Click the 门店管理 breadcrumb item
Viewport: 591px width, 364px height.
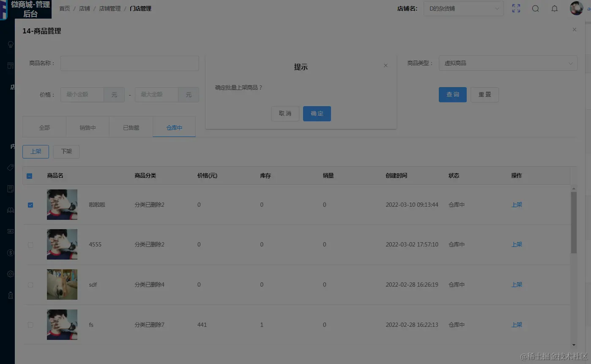(x=141, y=8)
